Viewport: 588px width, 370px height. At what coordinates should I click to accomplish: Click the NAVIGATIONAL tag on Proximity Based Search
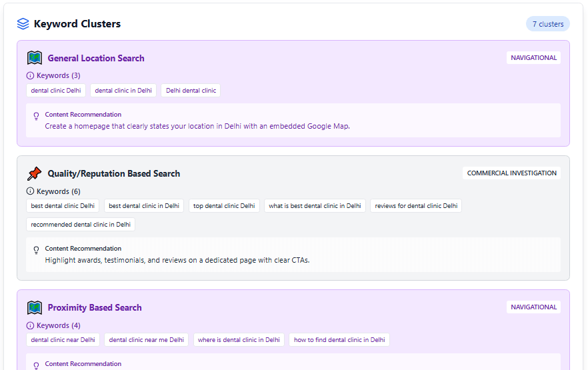click(533, 307)
